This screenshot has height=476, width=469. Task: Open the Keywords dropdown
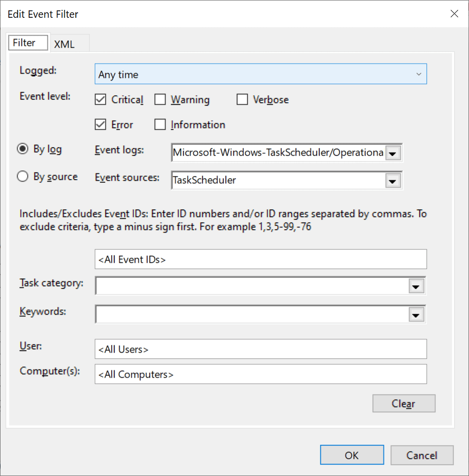(x=417, y=315)
